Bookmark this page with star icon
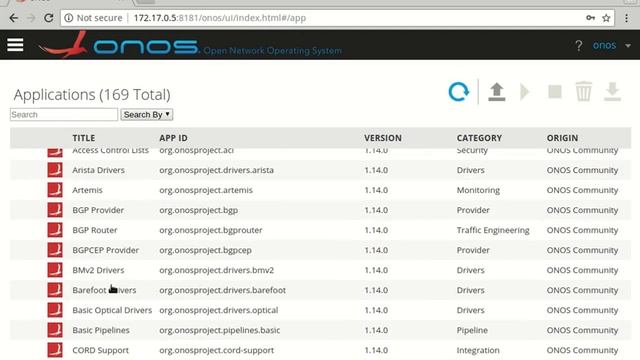 (606, 18)
